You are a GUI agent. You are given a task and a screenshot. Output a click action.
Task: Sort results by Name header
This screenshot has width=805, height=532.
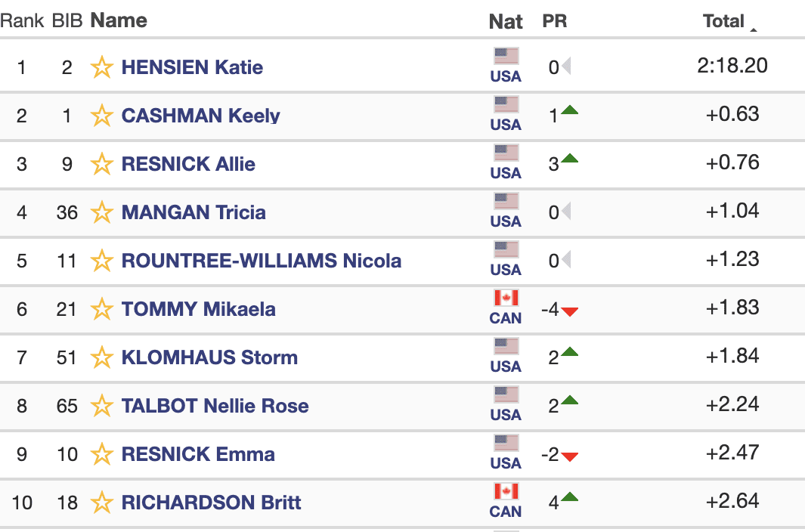tap(119, 20)
